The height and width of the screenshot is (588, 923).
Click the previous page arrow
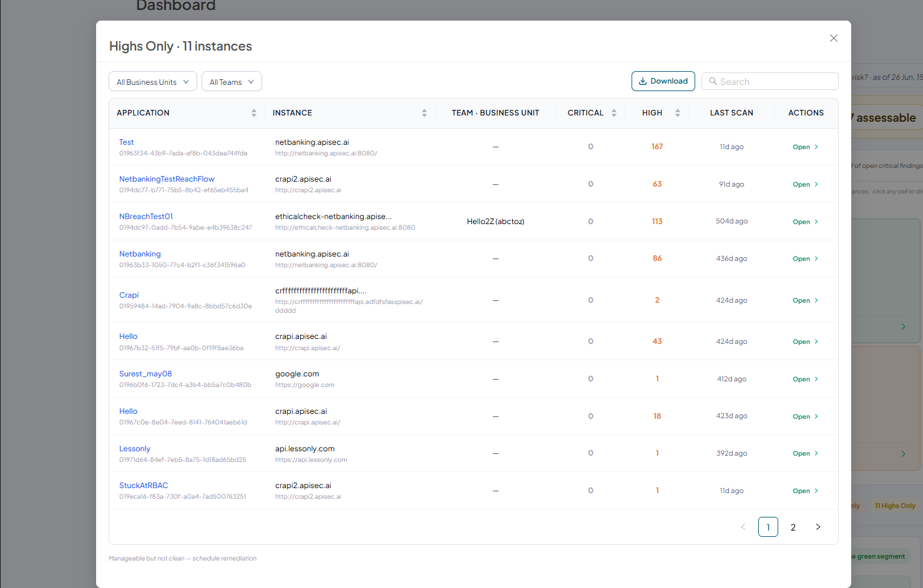(743, 527)
